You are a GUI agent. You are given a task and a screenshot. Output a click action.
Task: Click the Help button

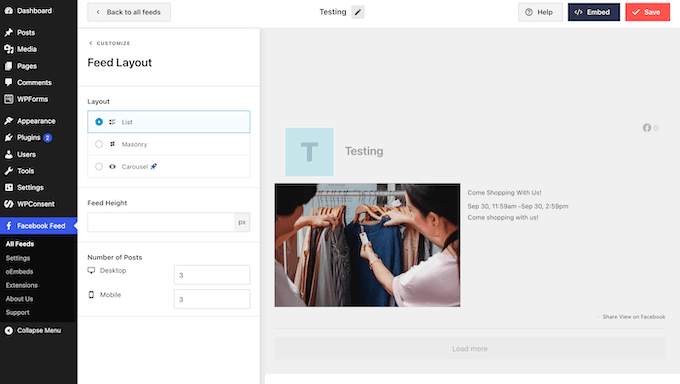(x=540, y=12)
